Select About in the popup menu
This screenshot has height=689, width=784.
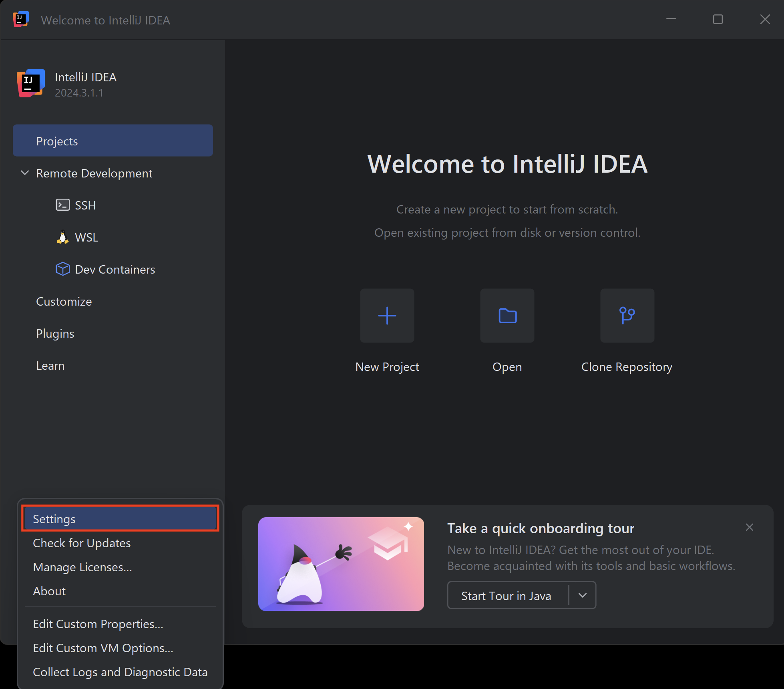[120, 591]
